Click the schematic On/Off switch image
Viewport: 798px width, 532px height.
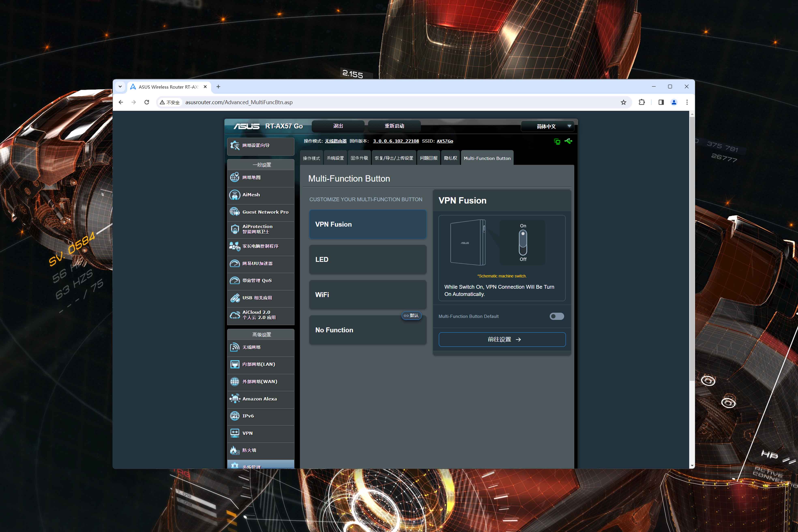[522, 243]
